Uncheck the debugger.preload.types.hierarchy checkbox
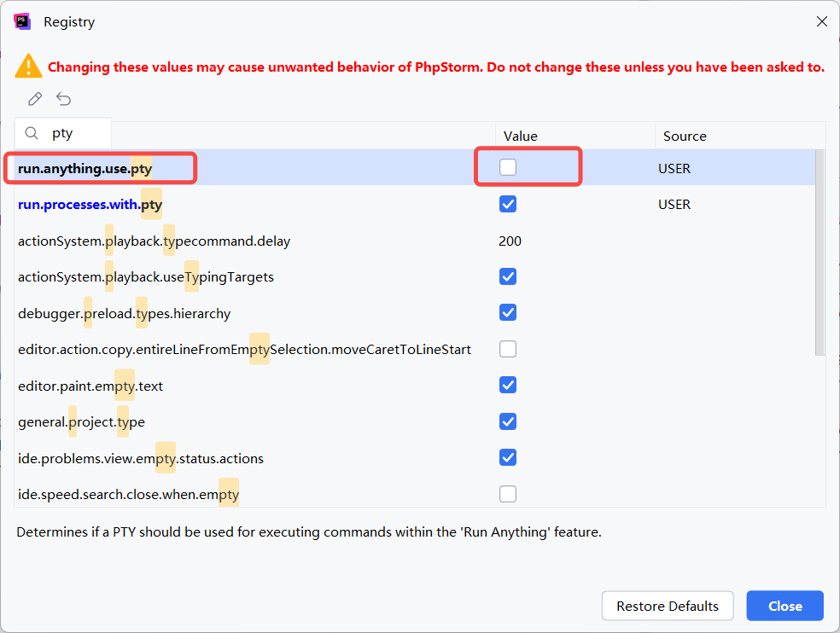This screenshot has height=633, width=840. [508, 312]
